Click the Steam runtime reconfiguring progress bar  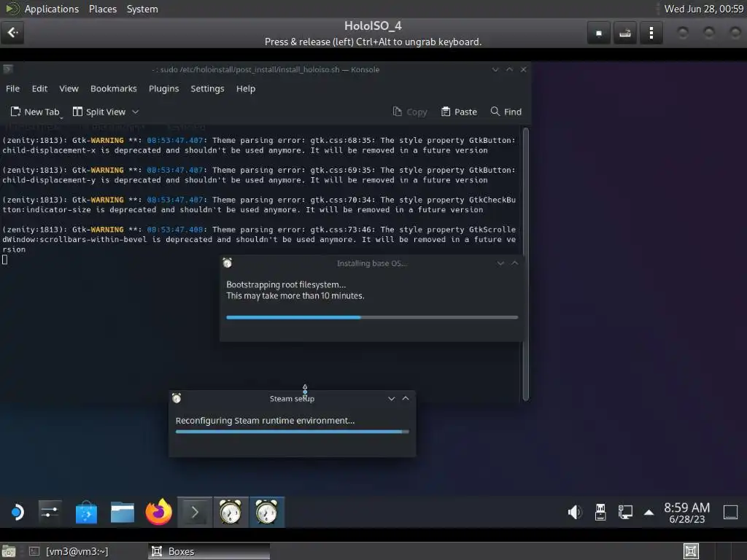292,432
